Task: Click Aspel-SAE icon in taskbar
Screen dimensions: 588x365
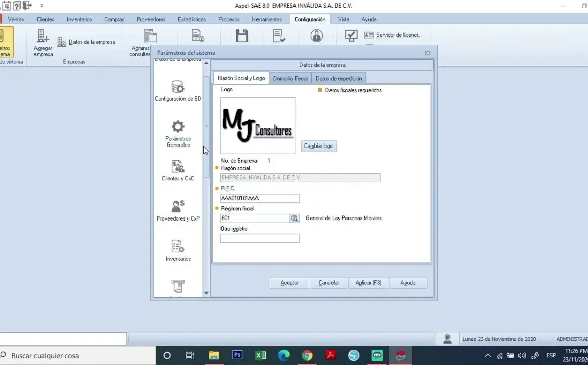Action: [400, 355]
